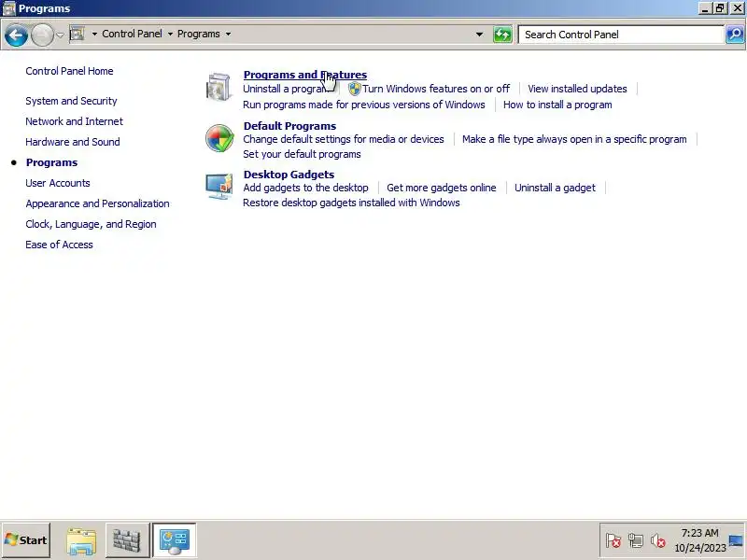
Task: Open Ease of Access category
Action: tap(59, 245)
